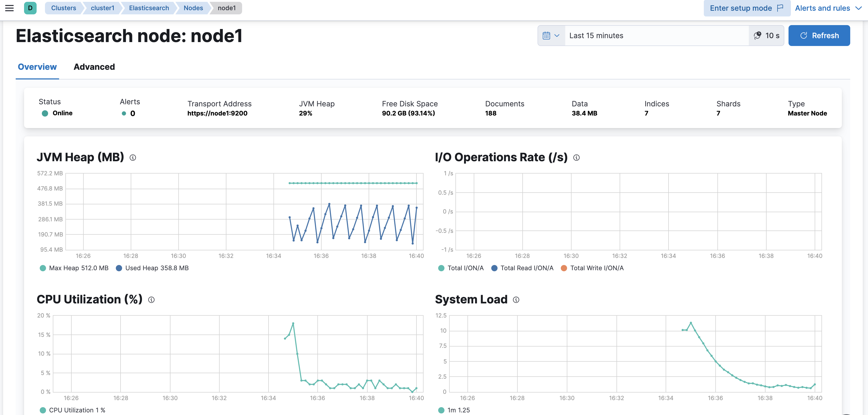
Task: Click the Online status indicator
Action: click(57, 113)
